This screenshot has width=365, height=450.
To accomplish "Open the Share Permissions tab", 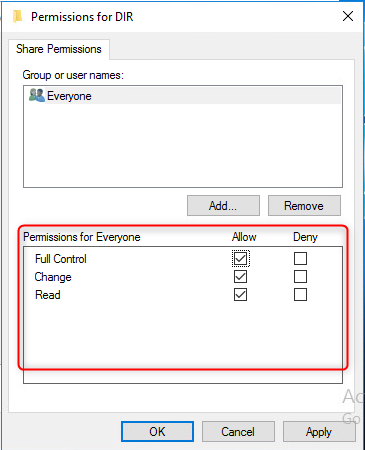I will (x=59, y=49).
